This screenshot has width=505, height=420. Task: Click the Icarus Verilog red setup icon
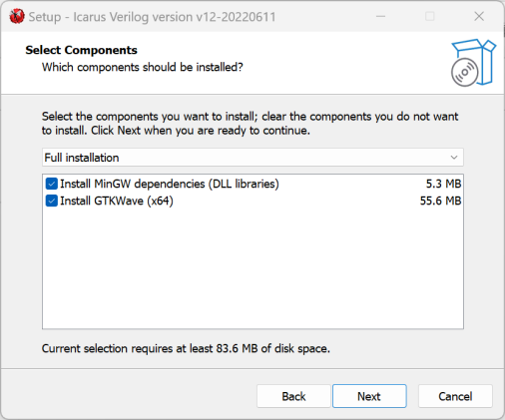[x=17, y=16]
